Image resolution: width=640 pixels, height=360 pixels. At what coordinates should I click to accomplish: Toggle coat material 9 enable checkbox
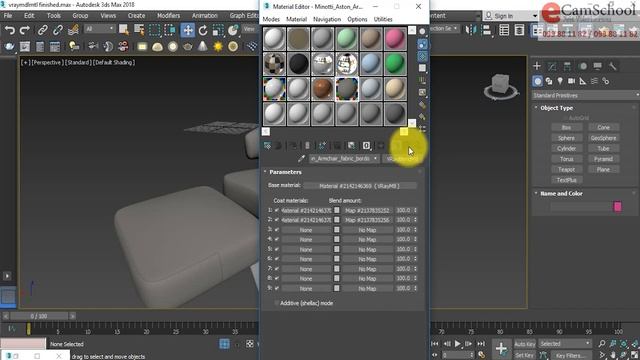click(277, 288)
